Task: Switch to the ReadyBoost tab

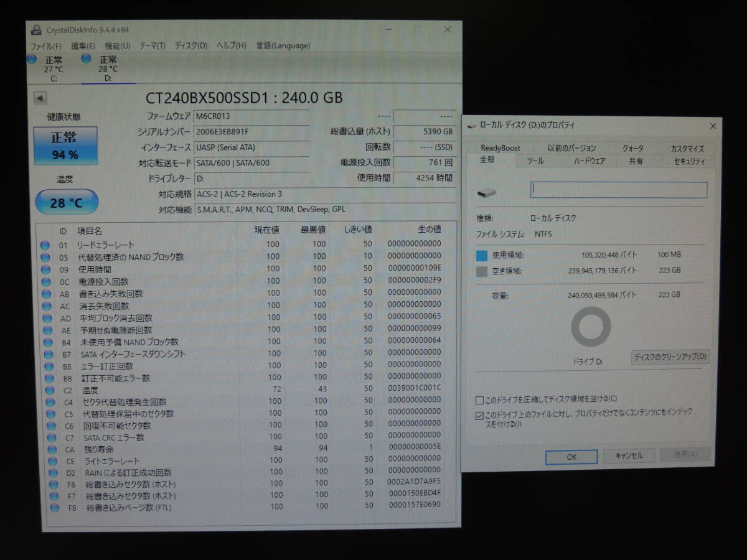Action: [x=500, y=148]
